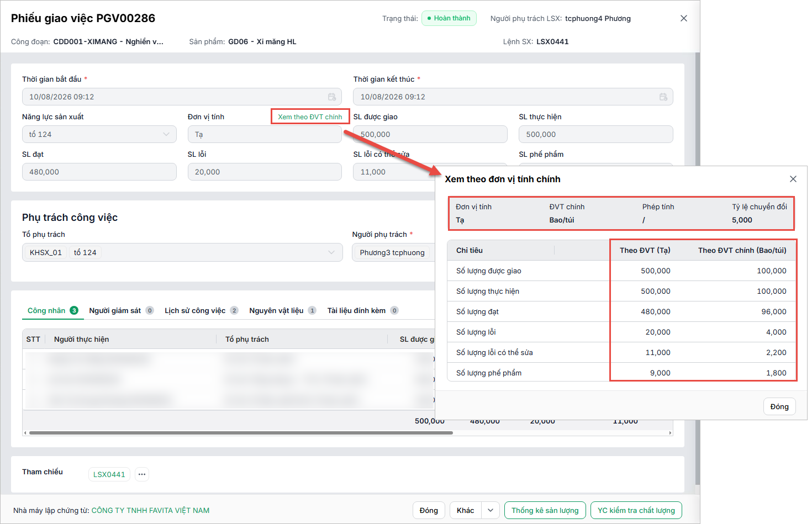Click the Đơn vị tính field showing Tạ
Image resolution: width=812 pixels, height=524 pixels.
pyautogui.click(x=265, y=134)
